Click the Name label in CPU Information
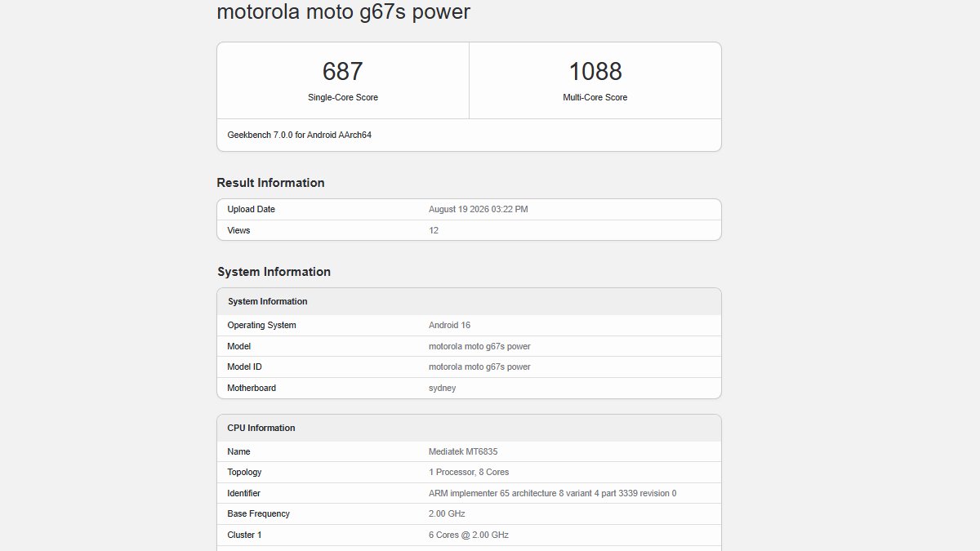Image resolution: width=980 pixels, height=551 pixels. click(238, 451)
